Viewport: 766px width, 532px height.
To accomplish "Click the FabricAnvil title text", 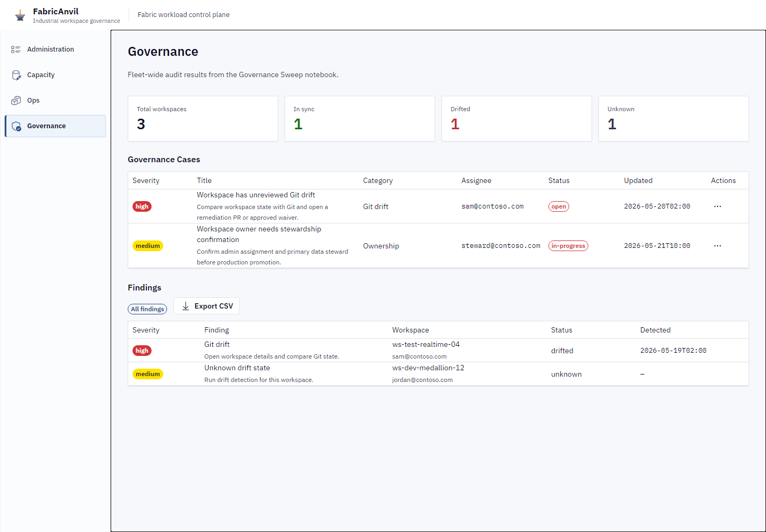I will pyautogui.click(x=55, y=11).
